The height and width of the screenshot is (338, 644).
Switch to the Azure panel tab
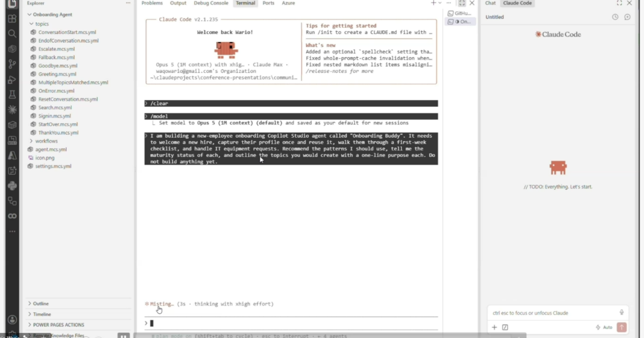[x=288, y=3]
